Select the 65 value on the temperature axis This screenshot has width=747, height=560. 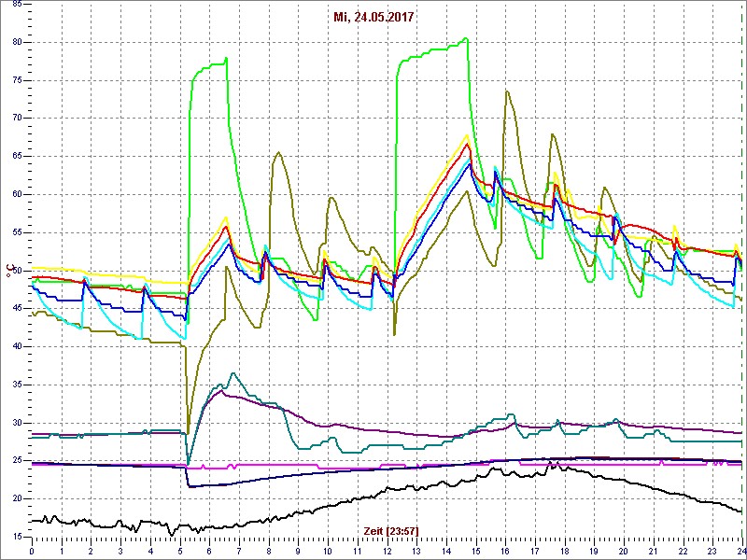click(15, 157)
